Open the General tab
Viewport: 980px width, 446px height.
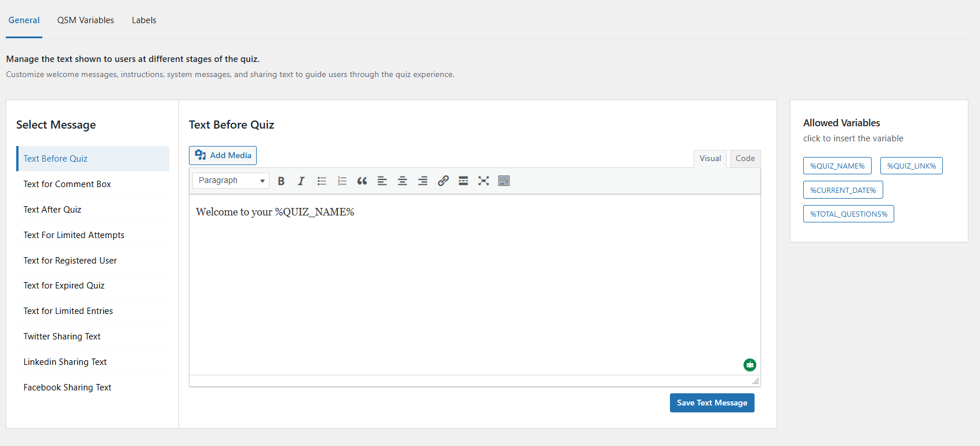(24, 20)
